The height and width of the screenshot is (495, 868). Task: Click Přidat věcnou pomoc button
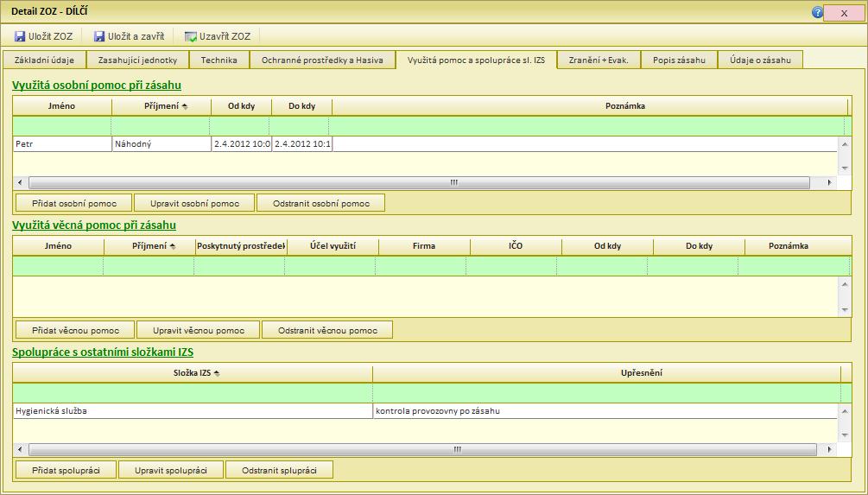point(75,330)
